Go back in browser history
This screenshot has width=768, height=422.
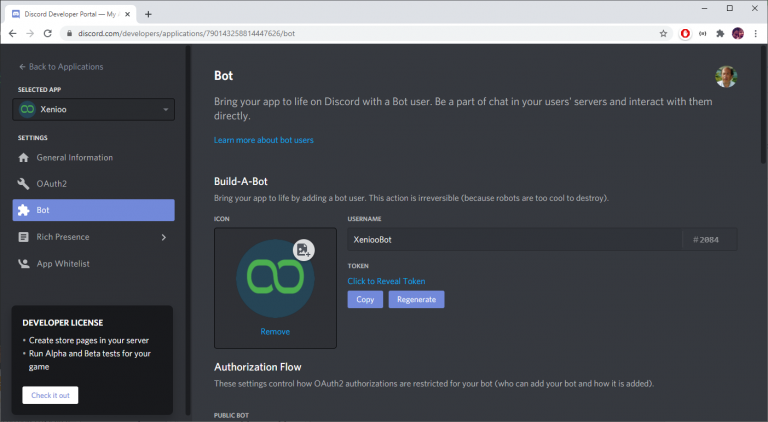pyautogui.click(x=13, y=33)
